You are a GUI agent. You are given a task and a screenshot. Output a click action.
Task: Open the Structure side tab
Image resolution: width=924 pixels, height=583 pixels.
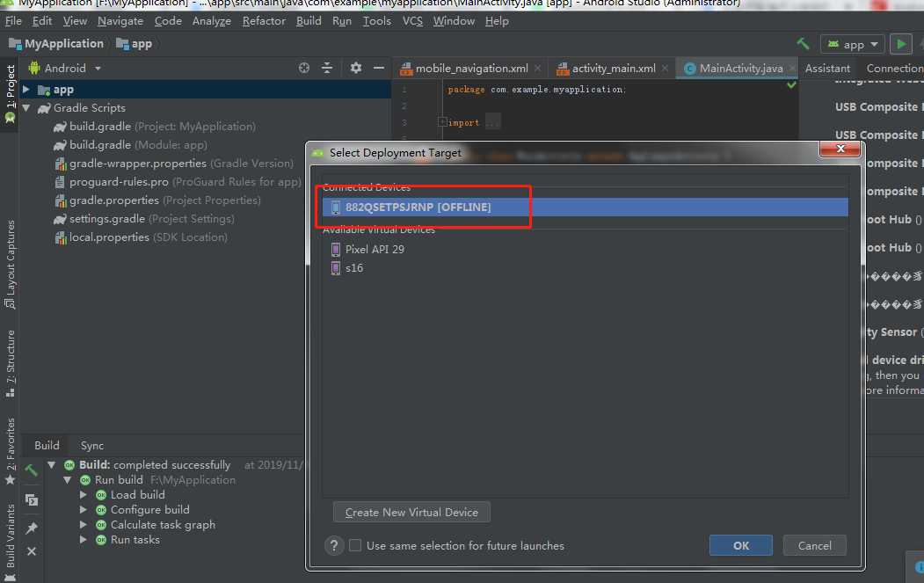[10, 363]
